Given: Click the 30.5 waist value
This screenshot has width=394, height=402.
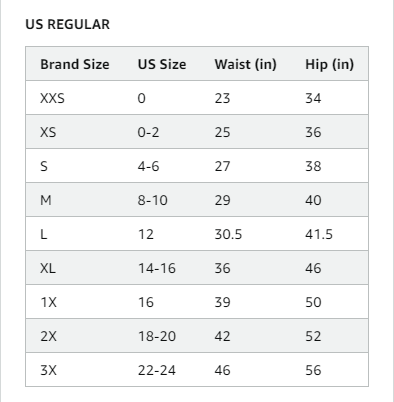Looking at the screenshot, I should point(228,234).
